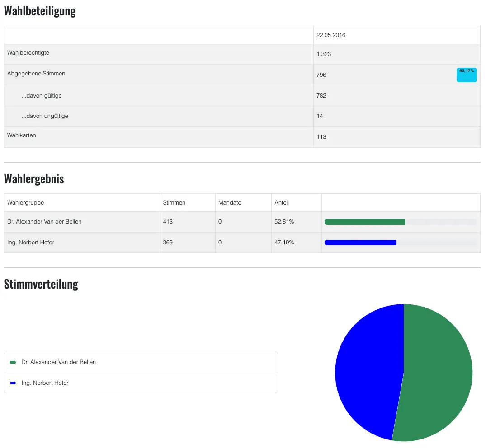
Task: Click the Wahlbeteiligung heading
Action: [x=40, y=11]
